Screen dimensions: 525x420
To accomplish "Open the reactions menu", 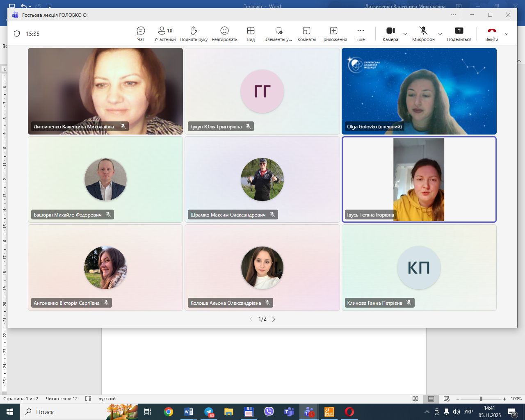I will 224,34.
